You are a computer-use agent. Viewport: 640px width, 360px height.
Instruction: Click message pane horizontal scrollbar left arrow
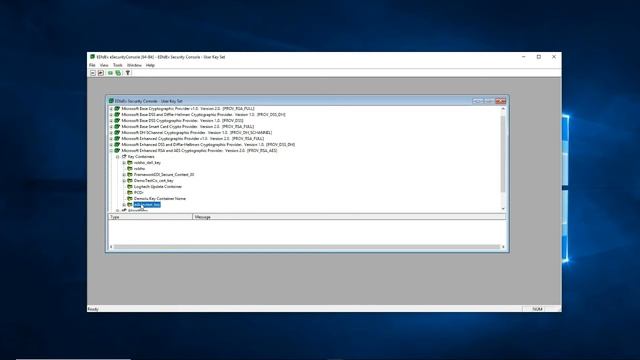point(111,247)
